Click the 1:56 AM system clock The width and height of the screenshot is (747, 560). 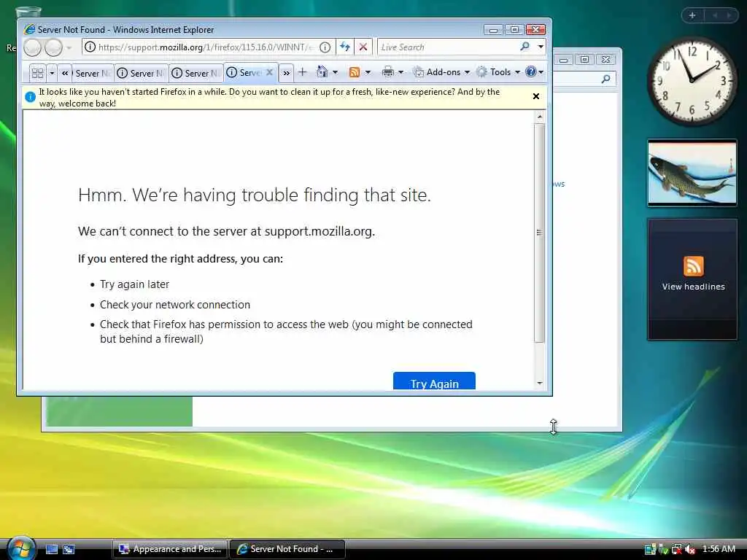click(719, 549)
